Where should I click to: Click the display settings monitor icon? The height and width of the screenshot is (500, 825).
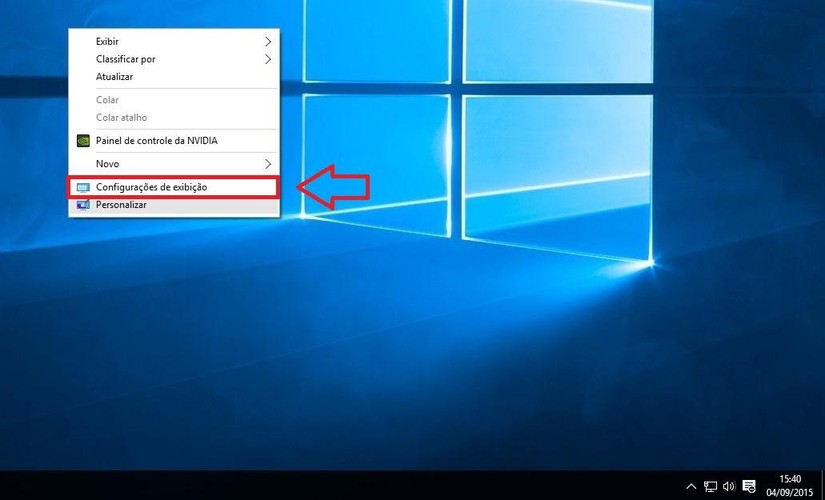coord(83,187)
